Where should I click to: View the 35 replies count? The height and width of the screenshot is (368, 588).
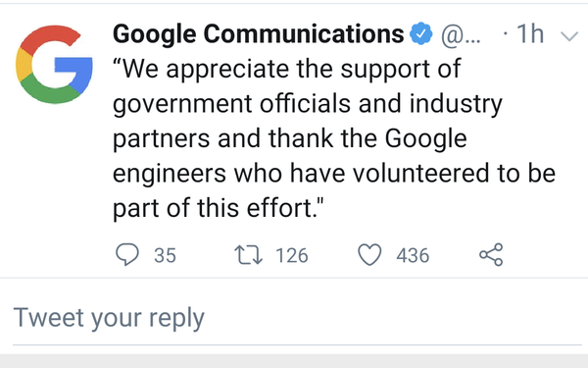[165, 255]
